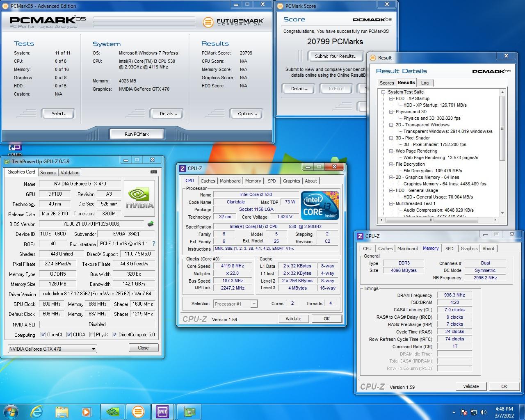The width and height of the screenshot is (525, 420).
Task: Click the PCMark05 window title icon
Action: coord(6,6)
